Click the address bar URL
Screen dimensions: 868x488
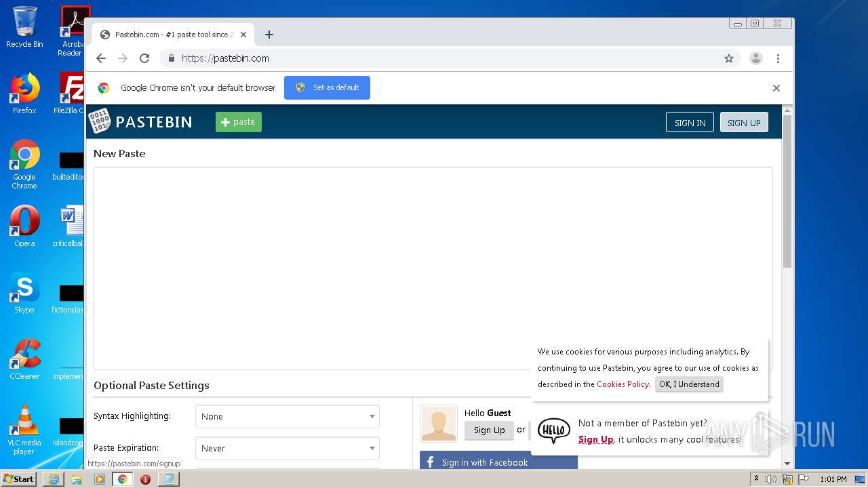tap(225, 58)
